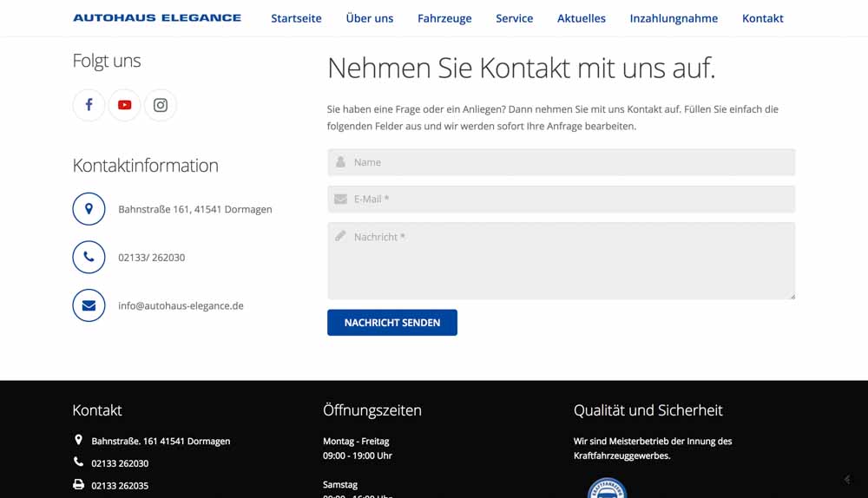868x498 pixels.
Task: Click into the E-Mail field
Action: [x=561, y=199]
